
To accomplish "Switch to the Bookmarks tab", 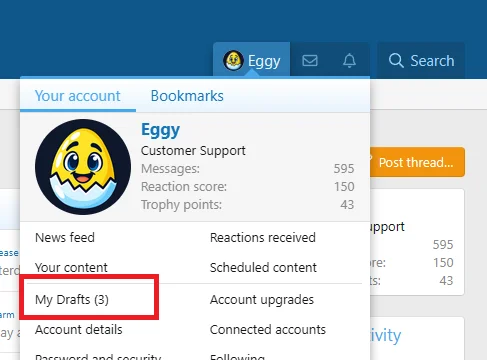I will tap(187, 96).
